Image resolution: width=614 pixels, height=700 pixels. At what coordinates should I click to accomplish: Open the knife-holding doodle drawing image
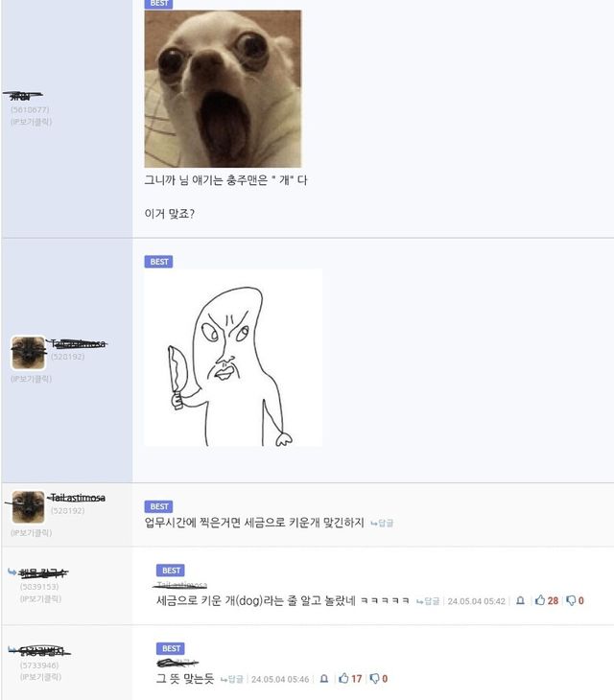pos(233,358)
